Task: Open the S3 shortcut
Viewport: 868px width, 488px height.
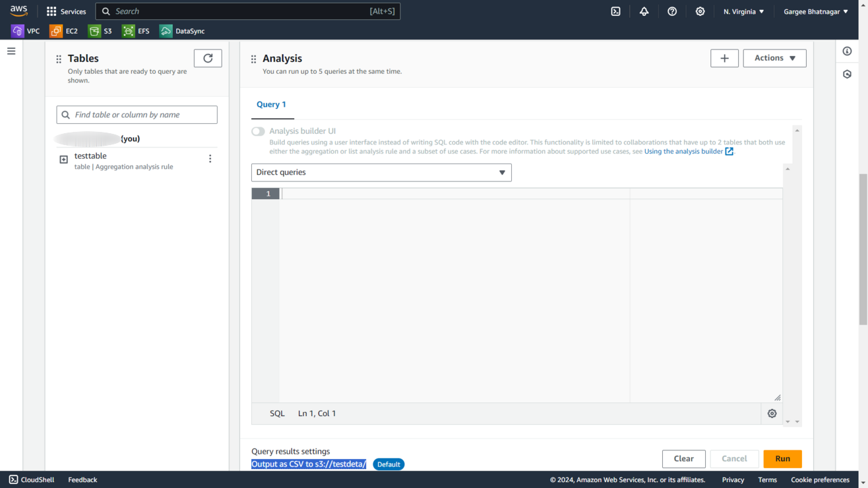Action: pos(100,31)
